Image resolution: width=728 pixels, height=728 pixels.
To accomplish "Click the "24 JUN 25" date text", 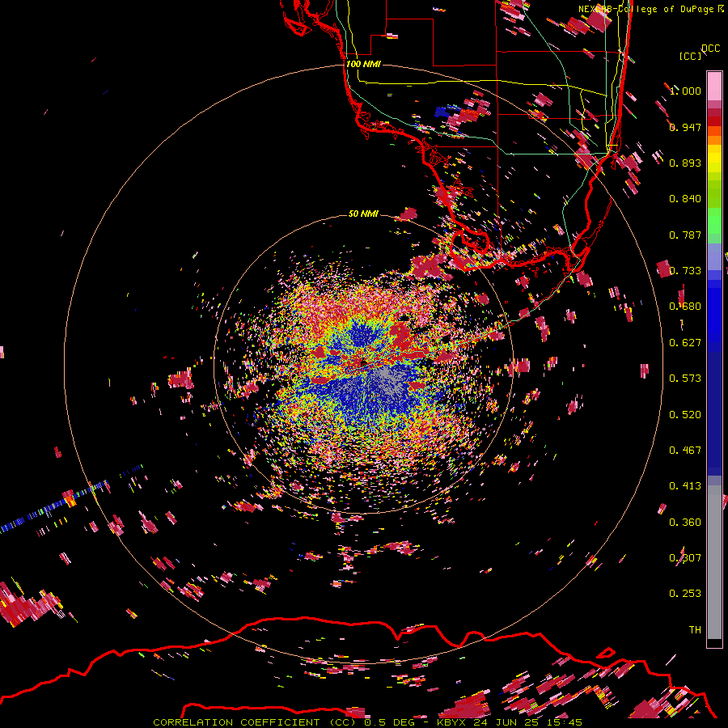I will pos(506,722).
